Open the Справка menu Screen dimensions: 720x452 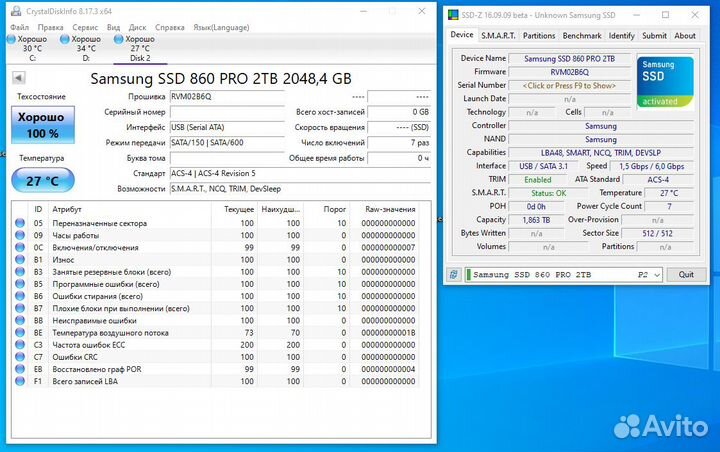(x=169, y=28)
